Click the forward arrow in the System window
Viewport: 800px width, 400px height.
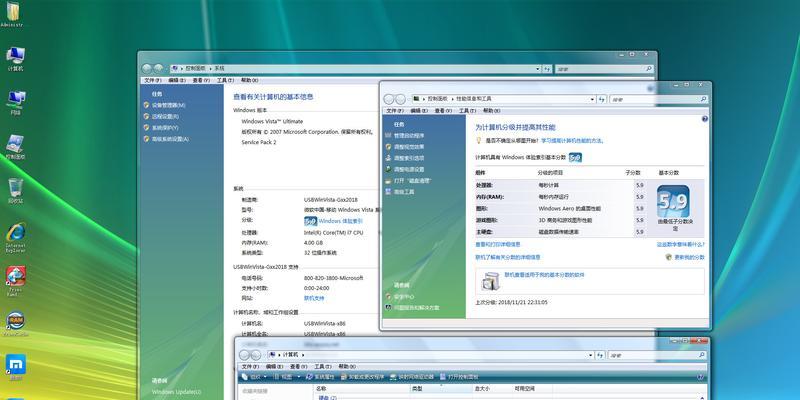click(x=158, y=68)
